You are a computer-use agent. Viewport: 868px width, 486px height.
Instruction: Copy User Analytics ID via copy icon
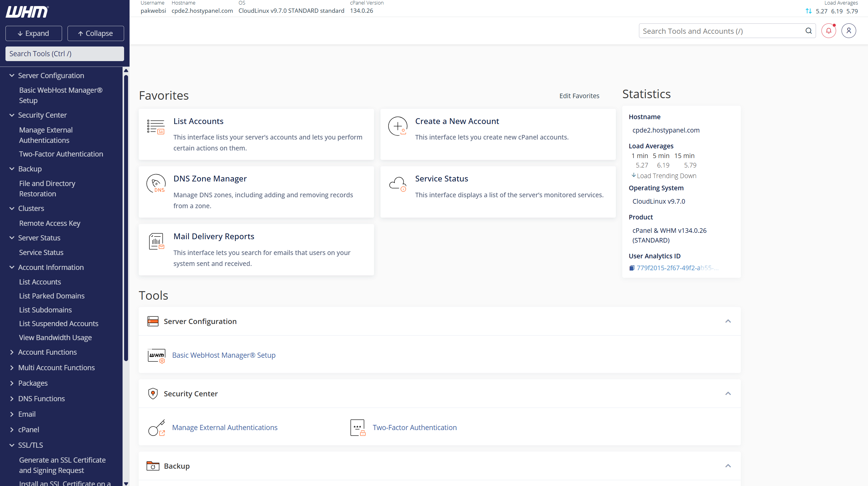(632, 268)
